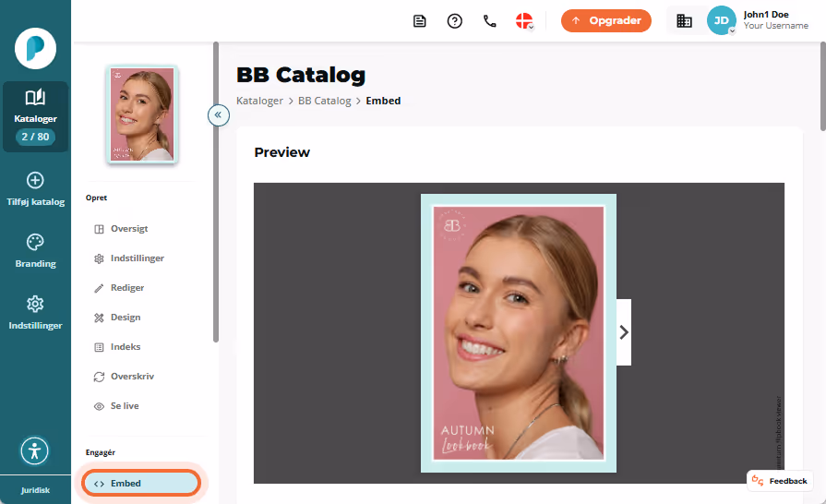This screenshot has width=826, height=504.
Task: Open the Tilføj katalog option
Action: 35,189
